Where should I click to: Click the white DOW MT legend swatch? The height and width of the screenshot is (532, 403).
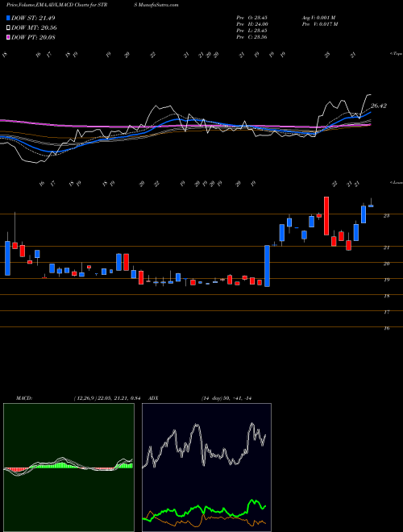pyautogui.click(x=8, y=28)
